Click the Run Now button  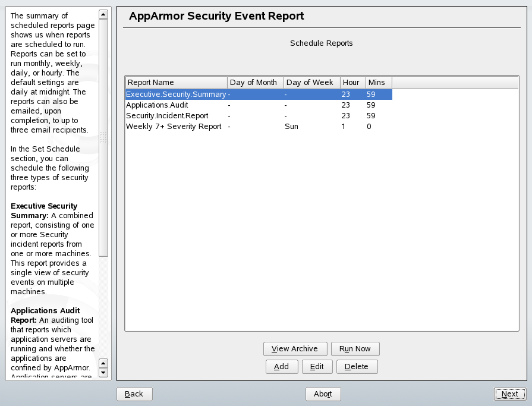[x=355, y=349]
